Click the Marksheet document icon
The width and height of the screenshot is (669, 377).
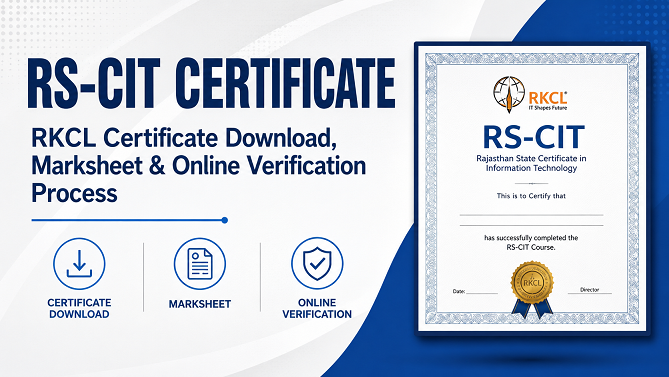click(200, 264)
